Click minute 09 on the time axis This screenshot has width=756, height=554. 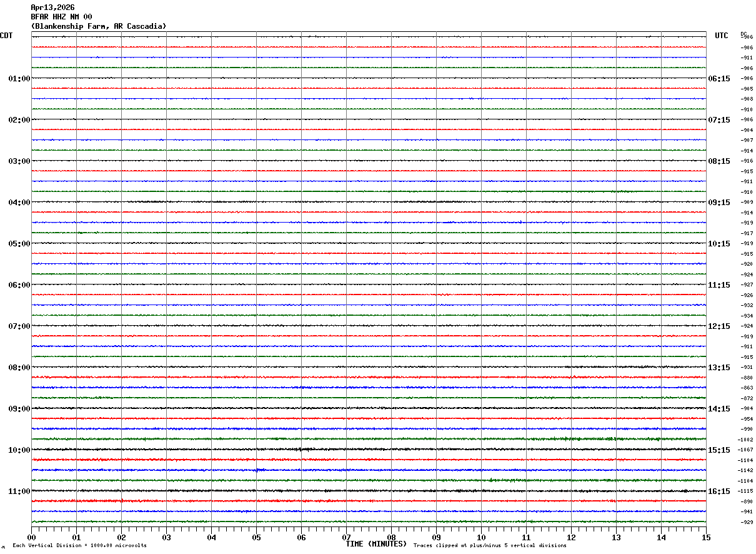pos(436,537)
